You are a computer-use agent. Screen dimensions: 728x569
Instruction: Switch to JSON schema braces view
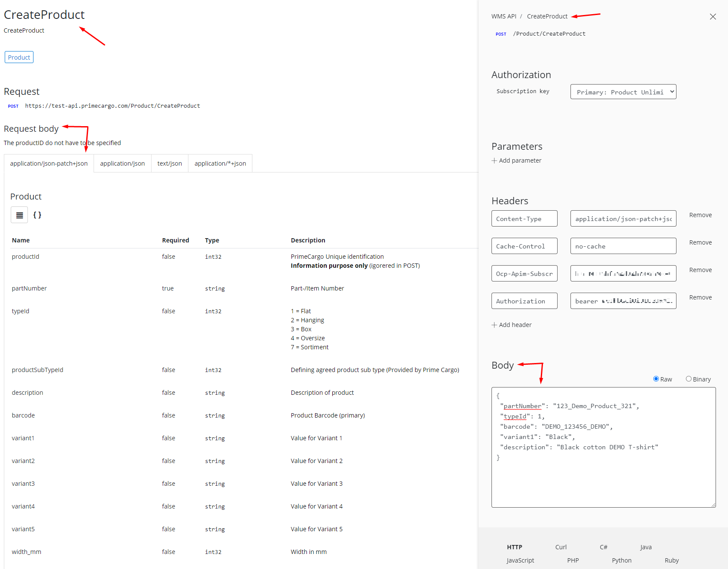(37, 215)
